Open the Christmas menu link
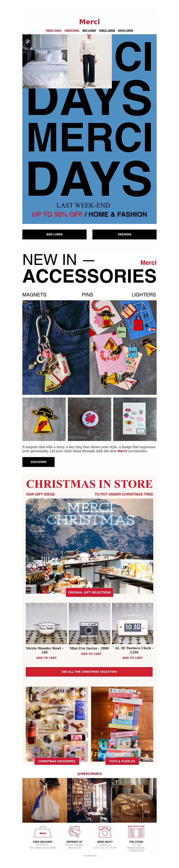179x868 pixels. point(72,30)
